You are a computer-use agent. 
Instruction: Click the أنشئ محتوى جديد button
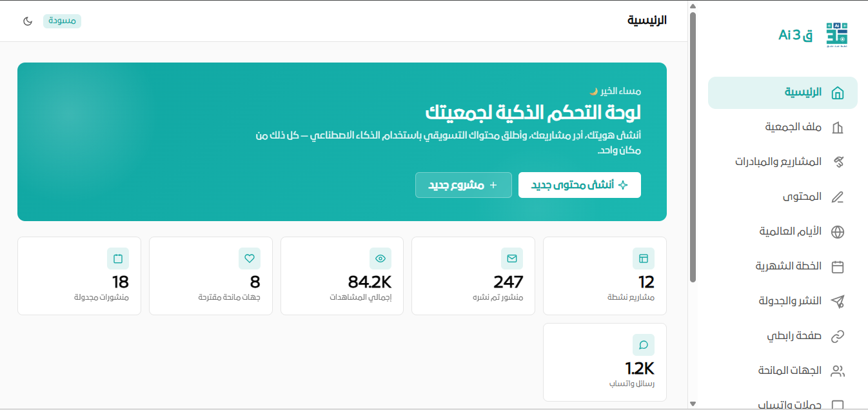[580, 185]
